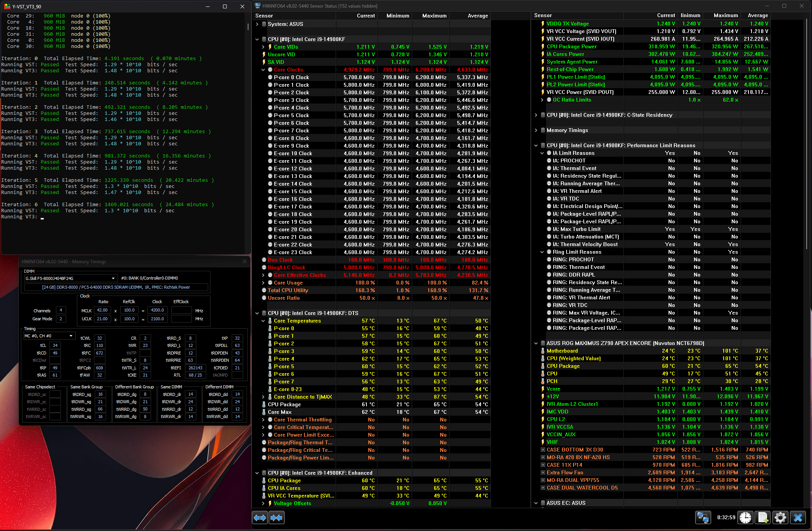Select the MO-RA DUAL VPP755 fan row

pyautogui.click(x=651, y=480)
